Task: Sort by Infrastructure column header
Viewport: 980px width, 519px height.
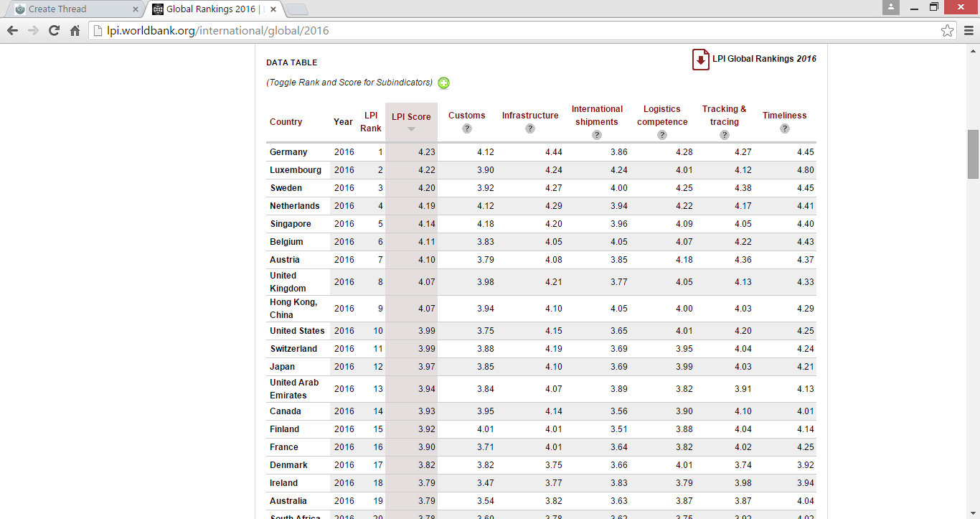Action: 530,116
